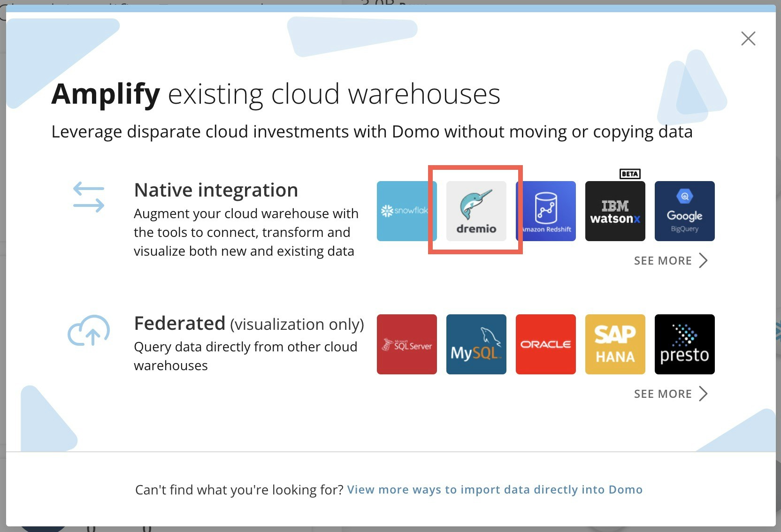Choose the Dremio connector tile
The width and height of the screenshot is (781, 532).
tap(476, 211)
